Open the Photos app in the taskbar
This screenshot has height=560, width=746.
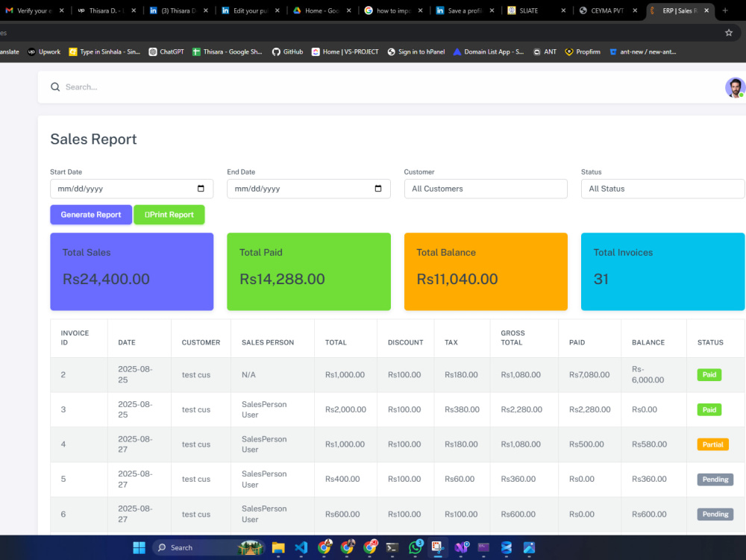529,547
